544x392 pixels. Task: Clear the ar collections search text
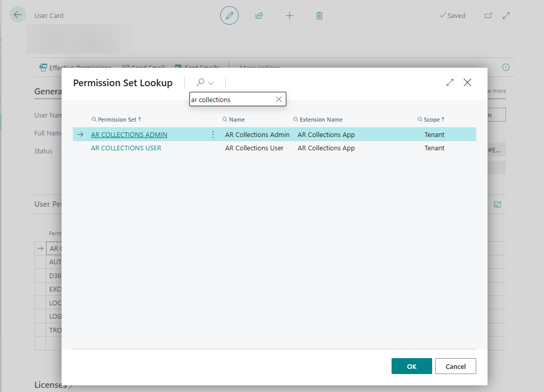tap(279, 99)
